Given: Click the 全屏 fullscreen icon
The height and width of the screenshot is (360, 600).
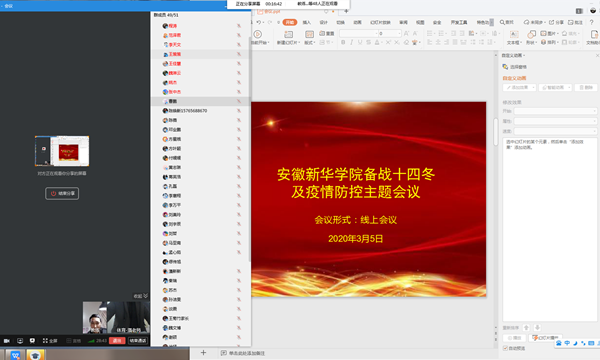Looking at the screenshot, I should 45,340.
